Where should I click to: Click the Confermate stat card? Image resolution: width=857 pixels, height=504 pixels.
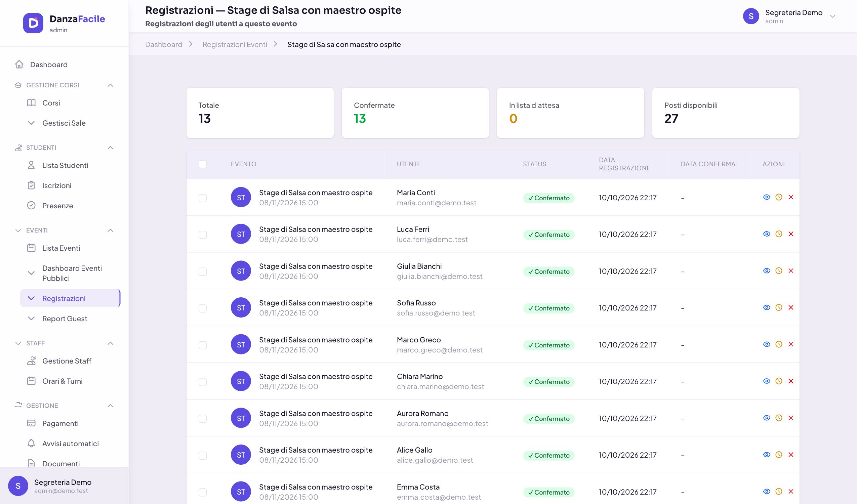click(415, 113)
